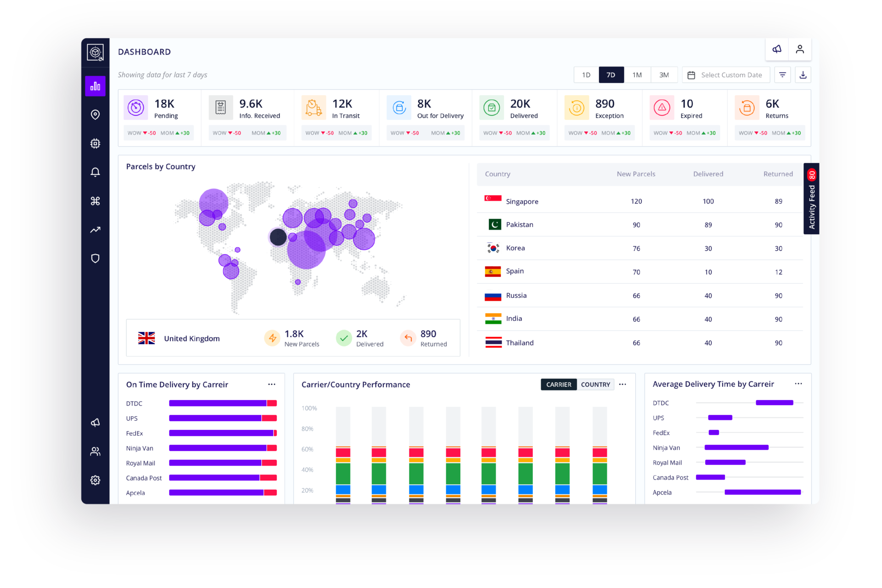This screenshot has width=882, height=588.
Task: Select the 1M time range toggle
Action: 638,74
